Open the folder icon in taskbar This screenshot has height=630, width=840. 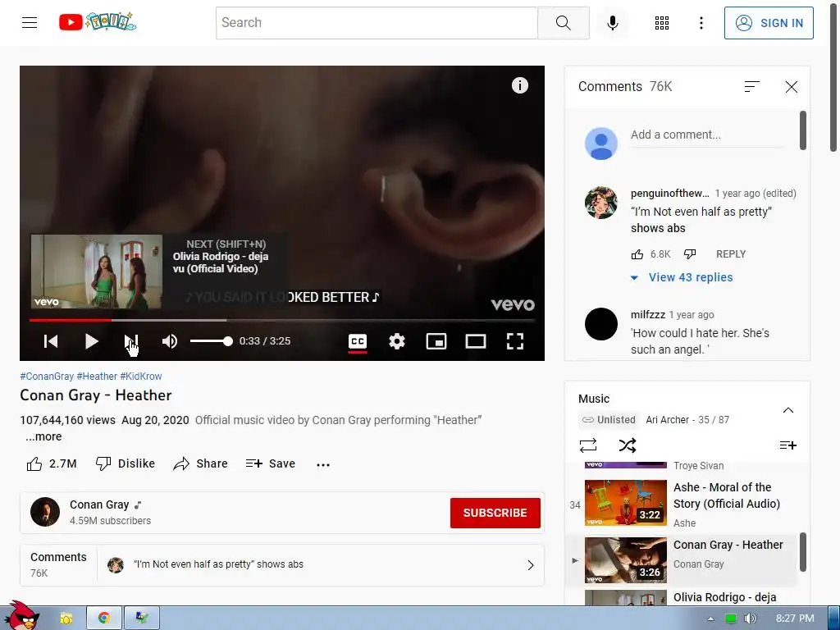(66, 619)
